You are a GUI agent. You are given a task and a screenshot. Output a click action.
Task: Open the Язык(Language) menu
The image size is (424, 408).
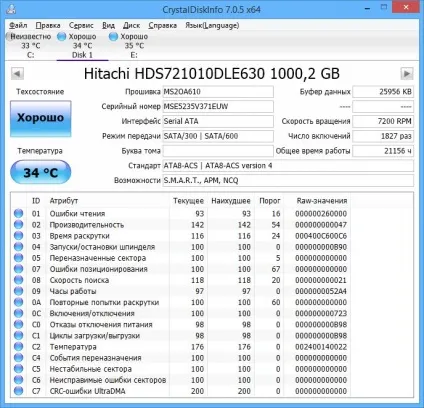212,25
